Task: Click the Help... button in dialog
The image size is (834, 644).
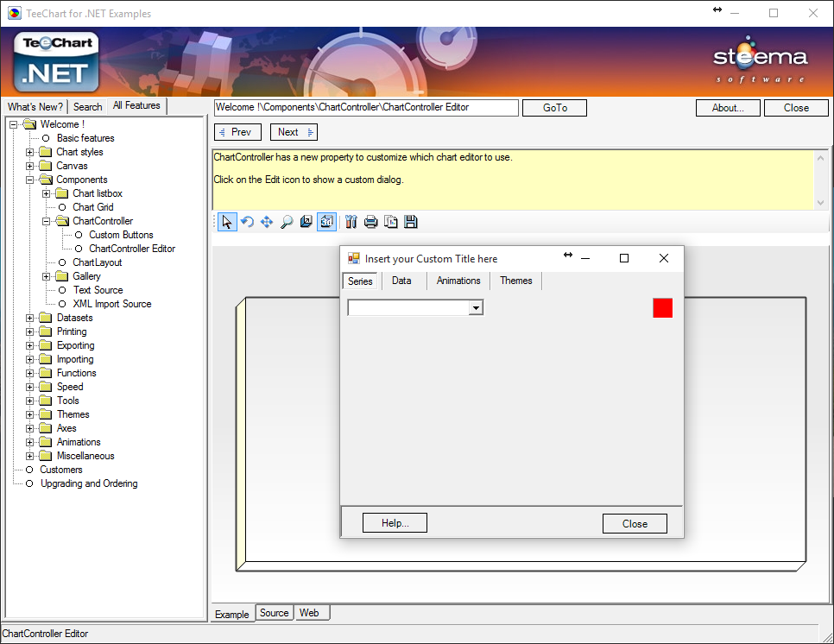Action: pyautogui.click(x=395, y=523)
